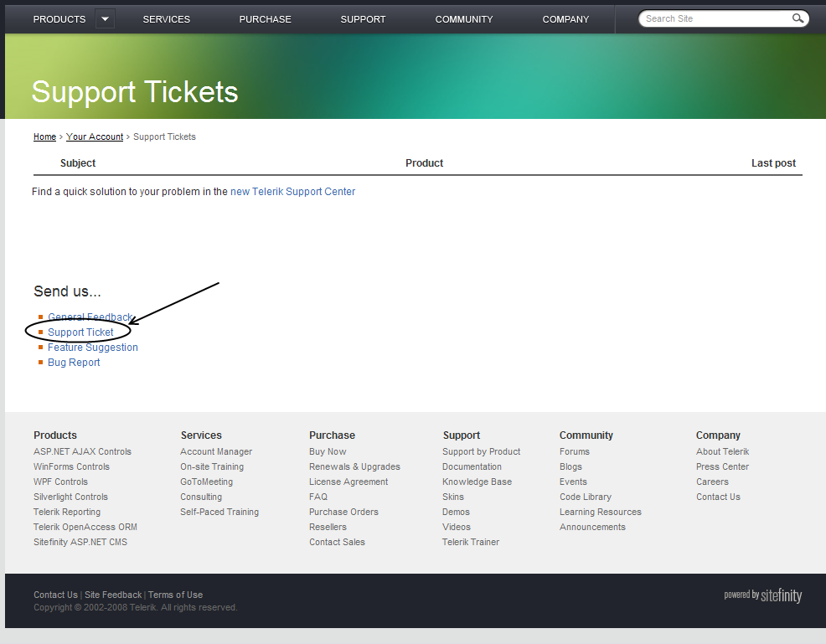Open the Bug Report link
826x644 pixels.
[x=74, y=363]
